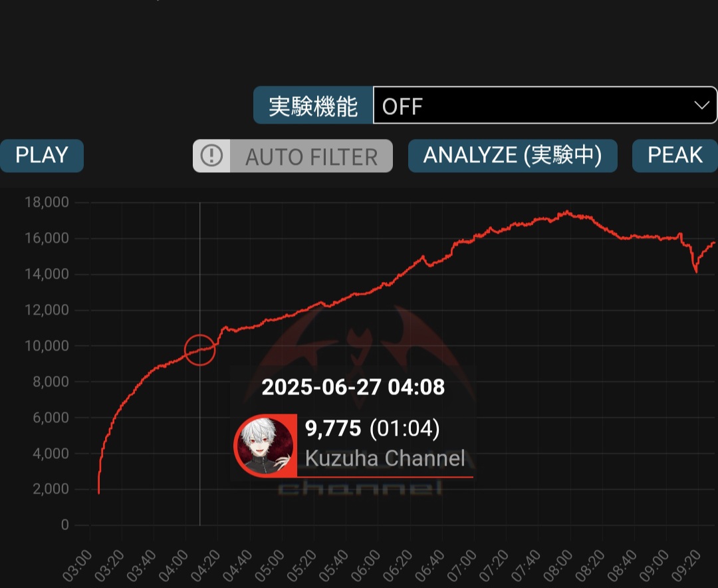Click the 6,000 y-axis label
Screen dimensions: 718x588
(x=51, y=418)
